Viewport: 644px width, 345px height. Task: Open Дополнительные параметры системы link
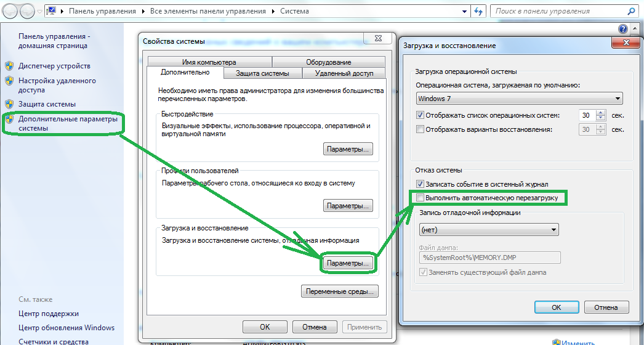tap(68, 123)
